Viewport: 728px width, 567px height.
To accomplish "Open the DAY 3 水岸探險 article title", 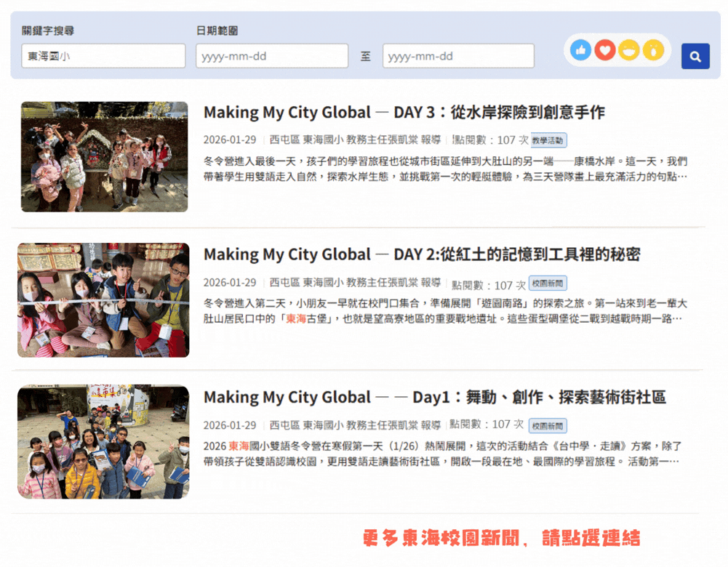I will 404,113.
